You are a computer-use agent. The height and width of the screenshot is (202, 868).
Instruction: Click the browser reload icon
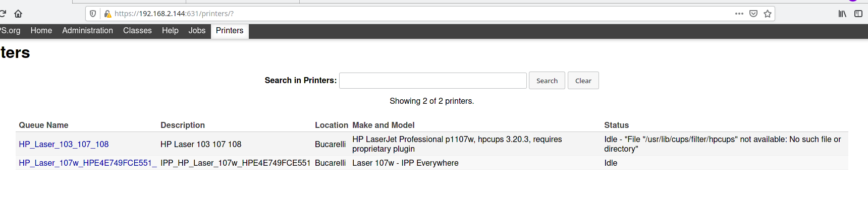[3, 14]
